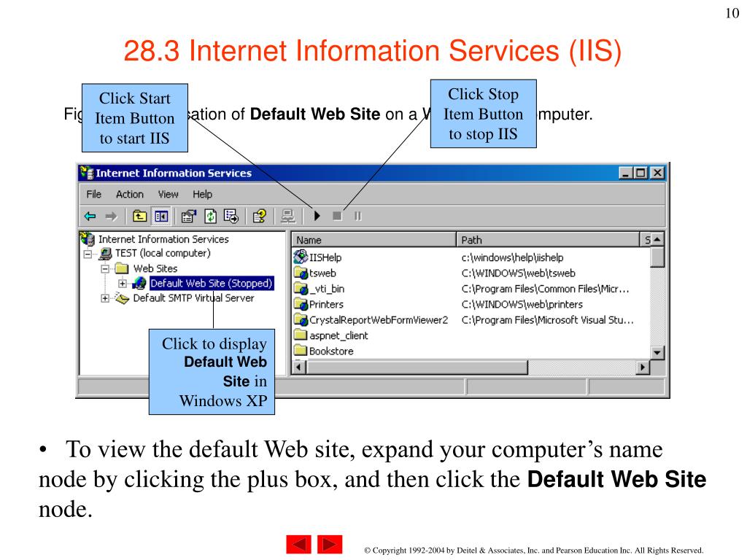The height and width of the screenshot is (560, 747).
Task: Maximize the Internet Information Services window
Action: click(x=641, y=173)
